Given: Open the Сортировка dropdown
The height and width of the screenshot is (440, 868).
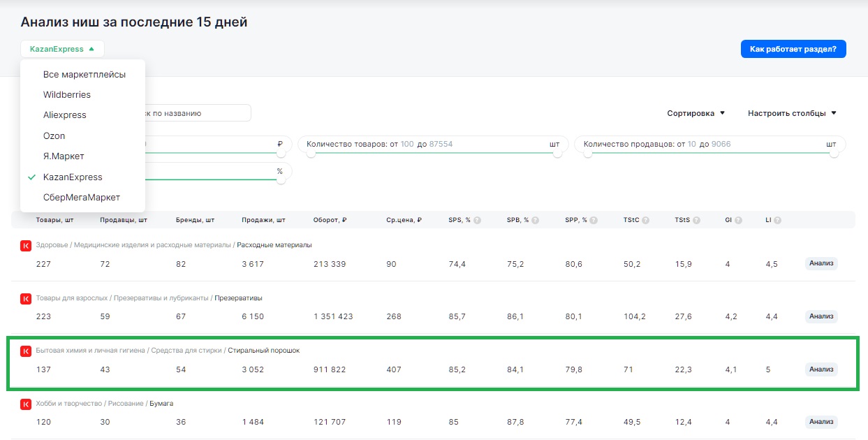Looking at the screenshot, I should coord(696,113).
